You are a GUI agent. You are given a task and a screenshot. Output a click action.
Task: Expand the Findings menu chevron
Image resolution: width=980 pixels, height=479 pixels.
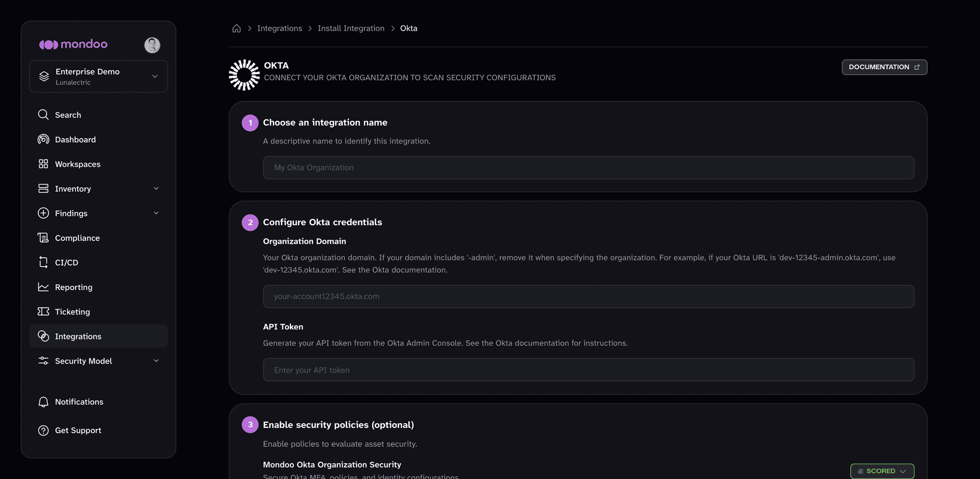click(x=156, y=213)
